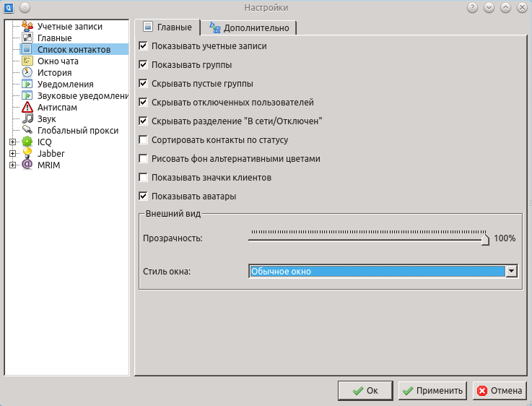Image resolution: width=532 pixels, height=406 pixels.
Task: Select Звуковые уведомления in the settings tree
Action: pos(77,96)
